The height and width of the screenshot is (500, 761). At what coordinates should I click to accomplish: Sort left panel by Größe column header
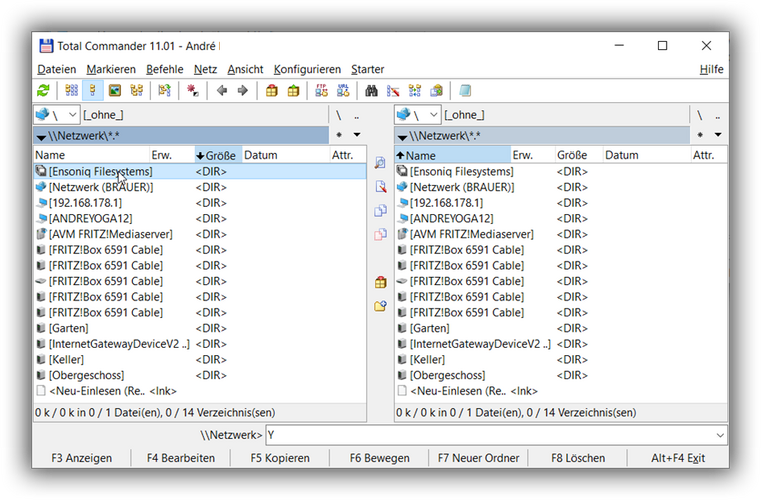pos(218,155)
